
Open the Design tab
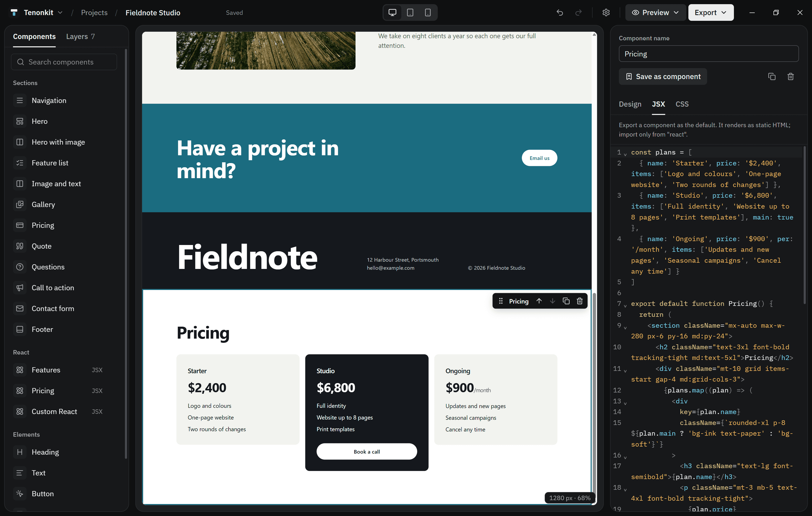pos(630,104)
